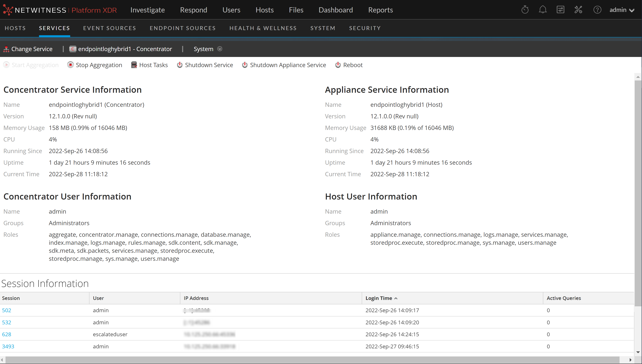Select the Host Tasks icon
Image resolution: width=642 pixels, height=364 pixels.
(134, 65)
